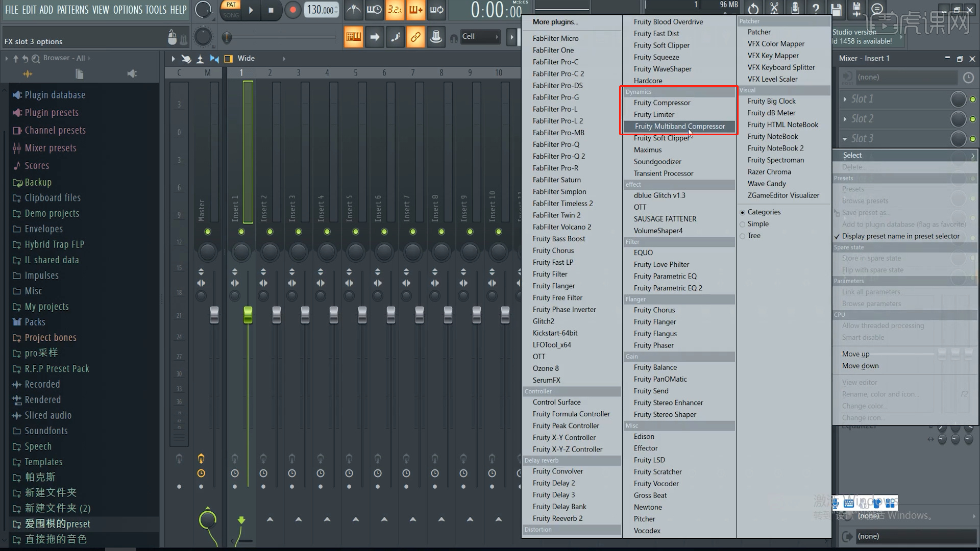Select the Tree radio button
This screenshot has width=980, height=551.
[743, 236]
